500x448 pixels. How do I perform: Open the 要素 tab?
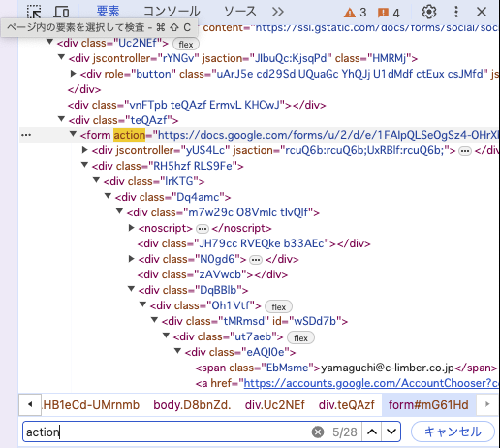(x=108, y=12)
